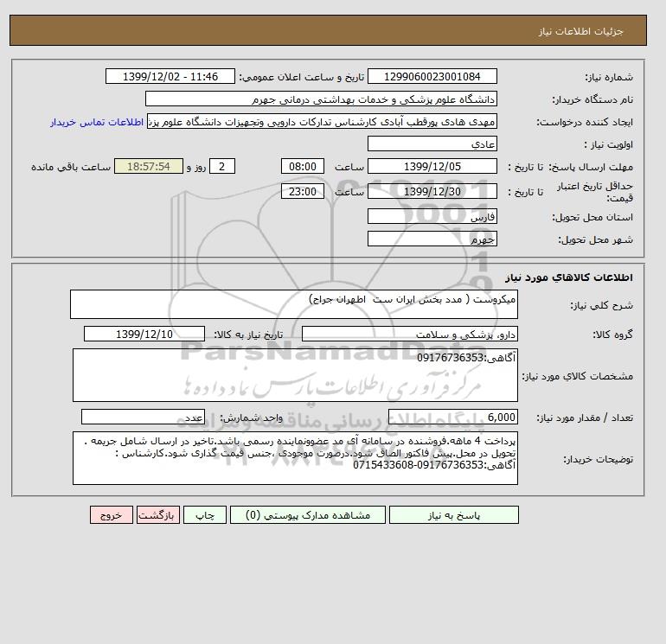Image resolution: width=666 pixels, height=644 pixels.
Task: Click the مشخصات کالای مورد نیاز label
Action: [x=578, y=376]
